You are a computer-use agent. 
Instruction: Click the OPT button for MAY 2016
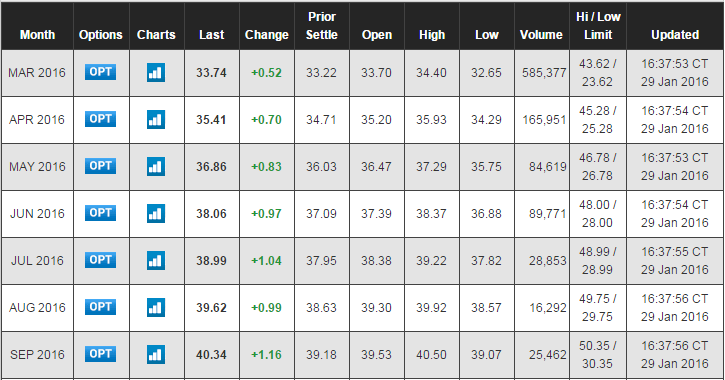tap(100, 166)
